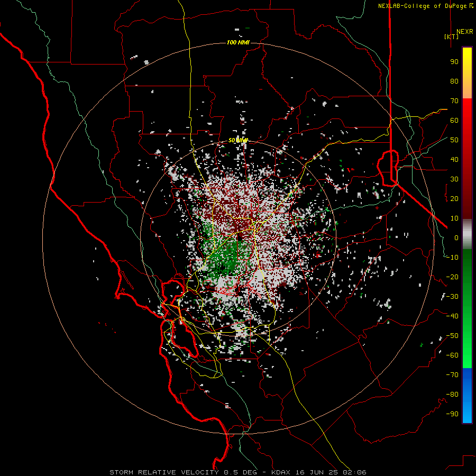The width and height of the screenshot is (476, 476).
Task: Click the -90 velocity scale value
Action: (x=452, y=414)
